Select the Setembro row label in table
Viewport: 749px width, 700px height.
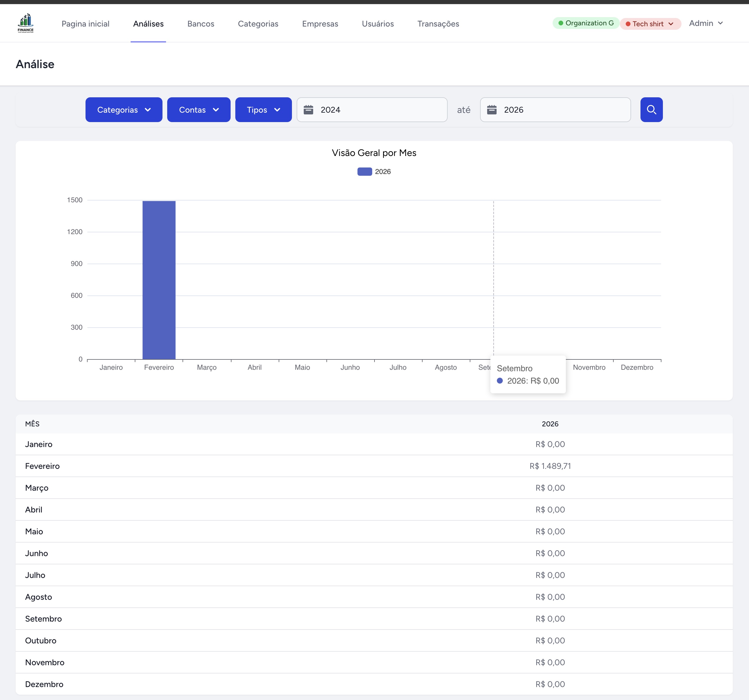point(44,619)
